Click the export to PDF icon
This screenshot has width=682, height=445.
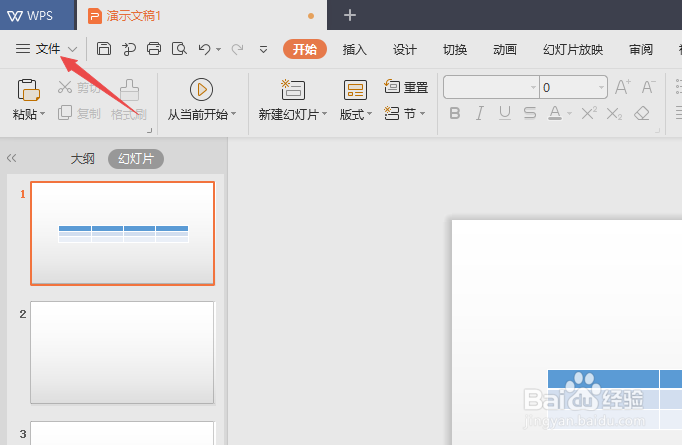[x=129, y=49]
